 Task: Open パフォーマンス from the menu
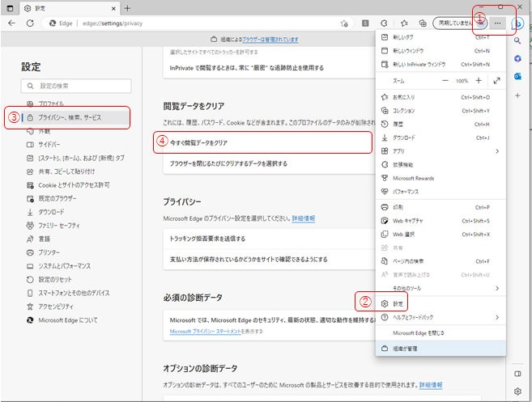coord(440,192)
